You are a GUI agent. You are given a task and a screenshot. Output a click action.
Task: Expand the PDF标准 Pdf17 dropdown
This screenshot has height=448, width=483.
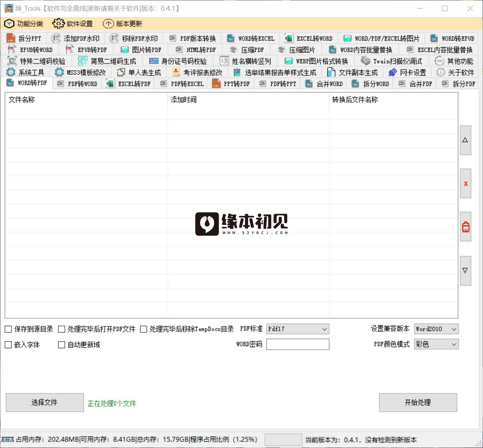coord(298,329)
